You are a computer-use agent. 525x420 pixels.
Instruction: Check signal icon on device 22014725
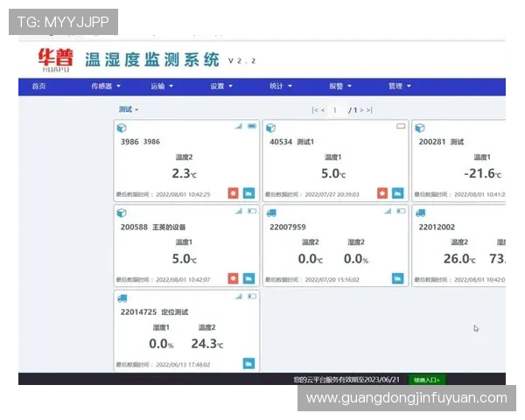point(238,296)
